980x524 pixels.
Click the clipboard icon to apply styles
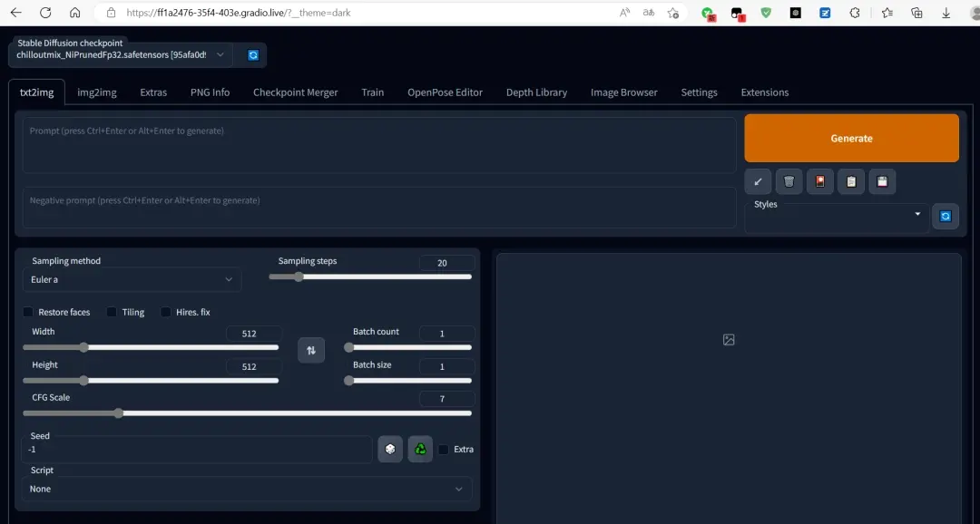coord(851,181)
